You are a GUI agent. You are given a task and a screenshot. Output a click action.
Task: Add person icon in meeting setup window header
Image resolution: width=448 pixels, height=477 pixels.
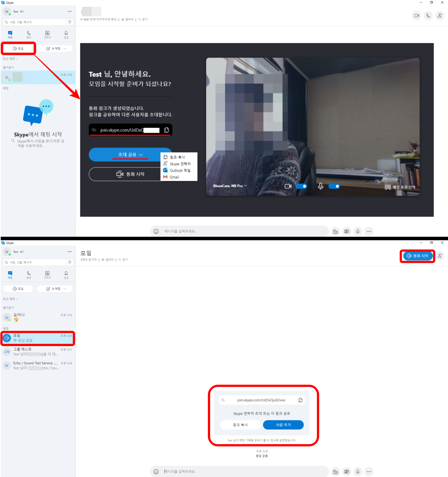[x=440, y=15]
